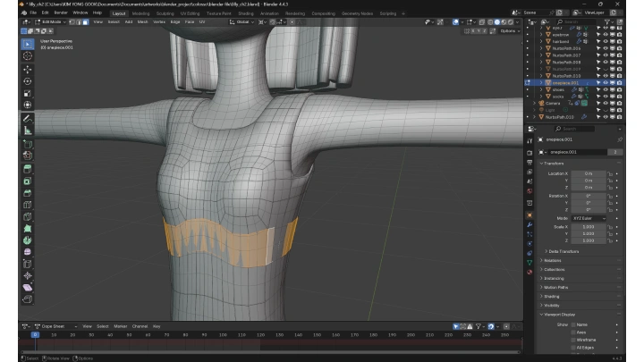Switch to the UV Editing workspace tab
The image size is (644, 362).
click(191, 13)
